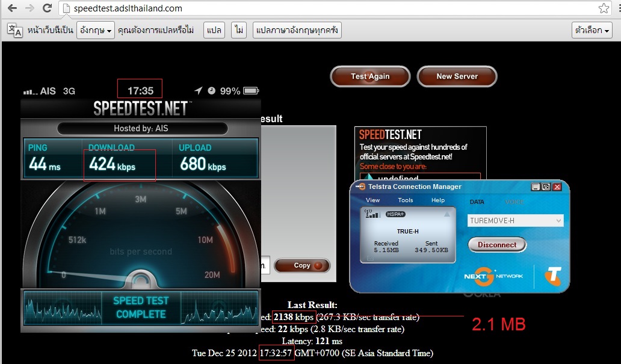Click the signal strength icon in Telstra panel

[x=372, y=214]
